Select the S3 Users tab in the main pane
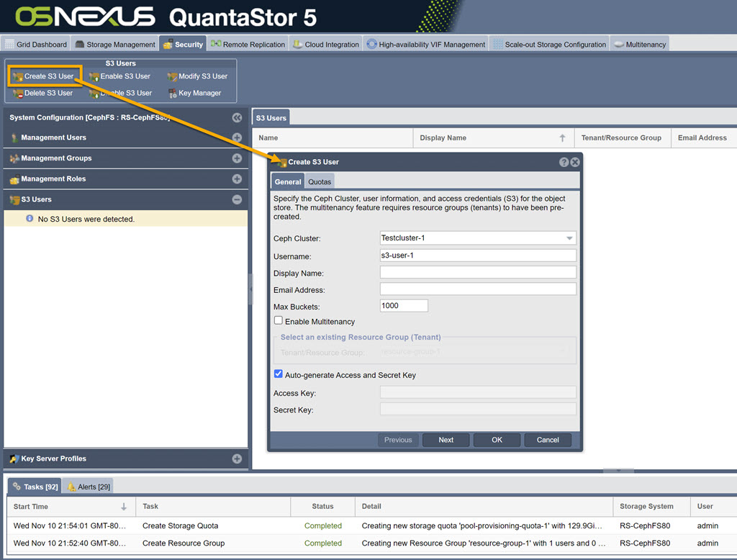Viewport: 737px width, 560px height. pos(271,118)
